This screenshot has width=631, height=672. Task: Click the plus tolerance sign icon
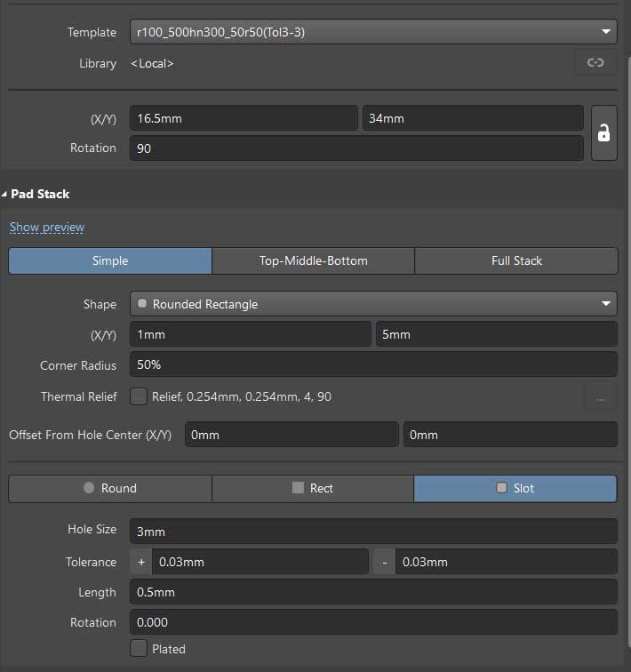(x=140, y=562)
